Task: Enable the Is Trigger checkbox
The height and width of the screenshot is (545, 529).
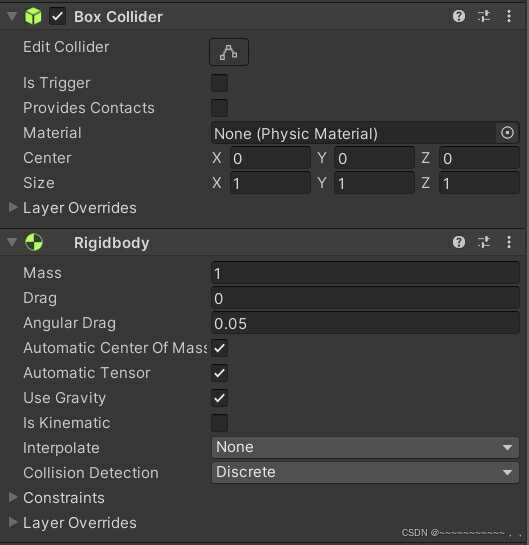Action: tap(219, 83)
